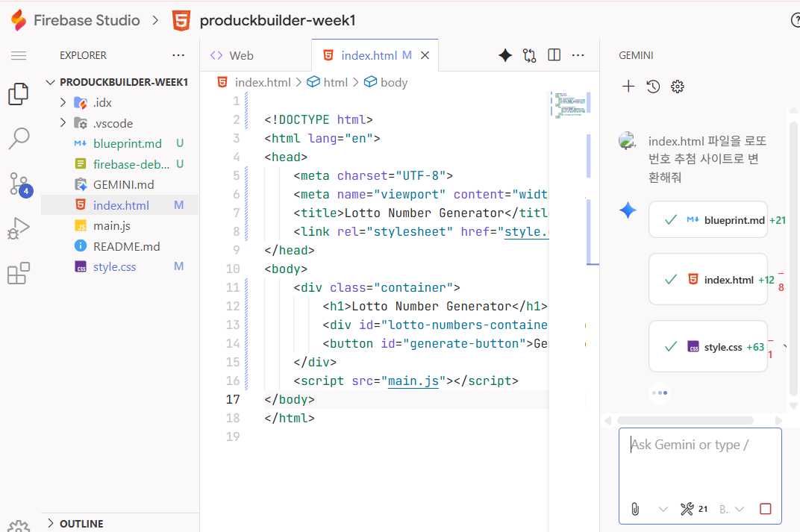Open the hamburger application menu
Image resolution: width=800 pixels, height=532 pixels.
coord(19,56)
